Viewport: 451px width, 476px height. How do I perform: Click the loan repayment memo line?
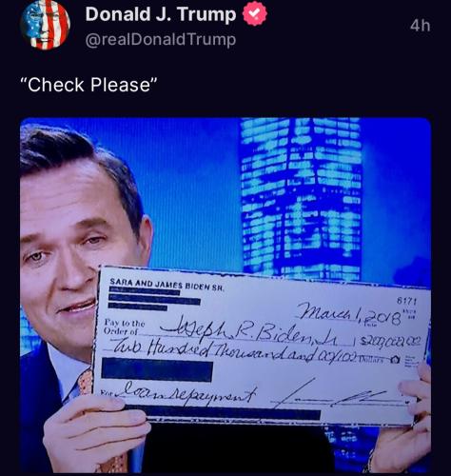coord(187,391)
